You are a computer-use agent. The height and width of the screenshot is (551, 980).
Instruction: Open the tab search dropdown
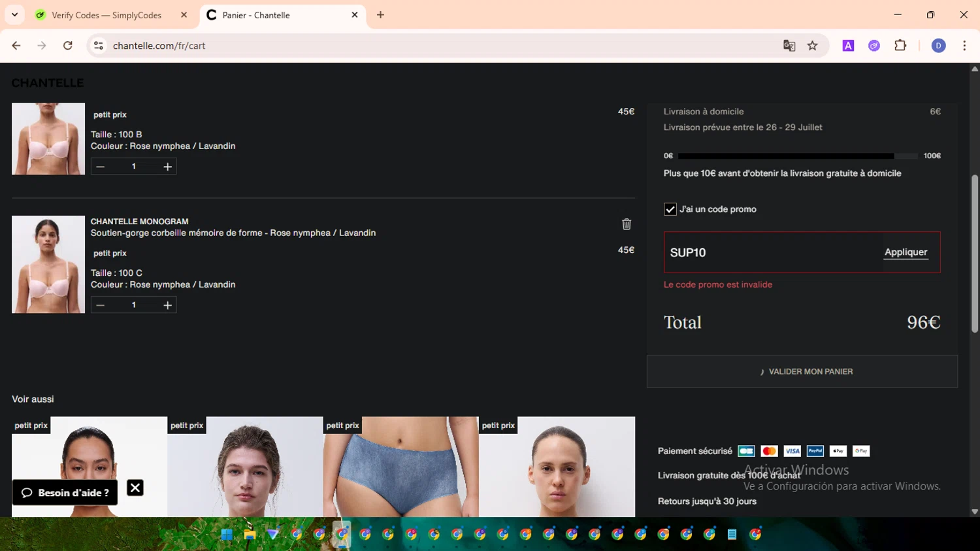[14, 15]
